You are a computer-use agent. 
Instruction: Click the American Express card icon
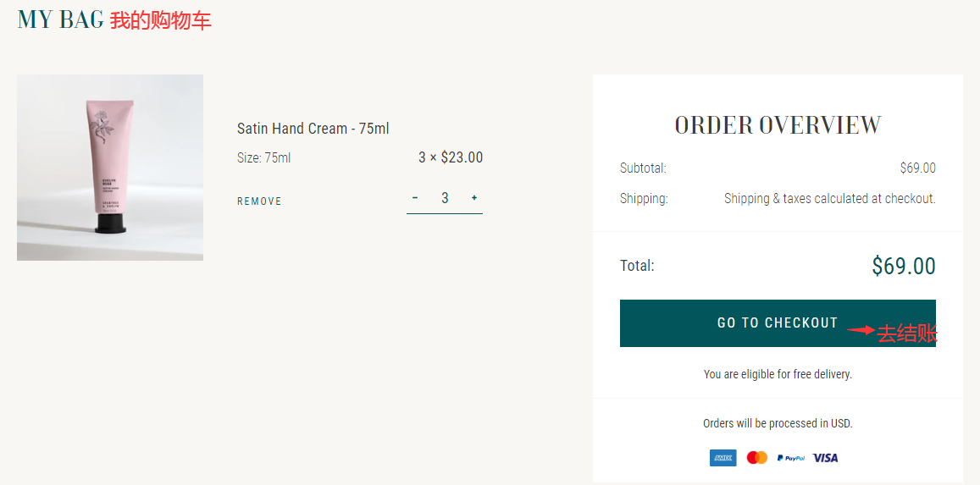pyautogui.click(x=723, y=458)
